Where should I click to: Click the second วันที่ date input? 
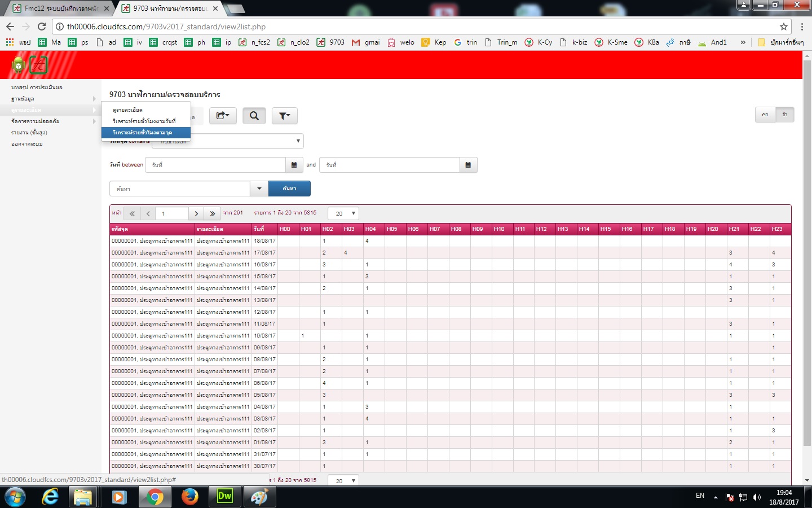pos(390,165)
